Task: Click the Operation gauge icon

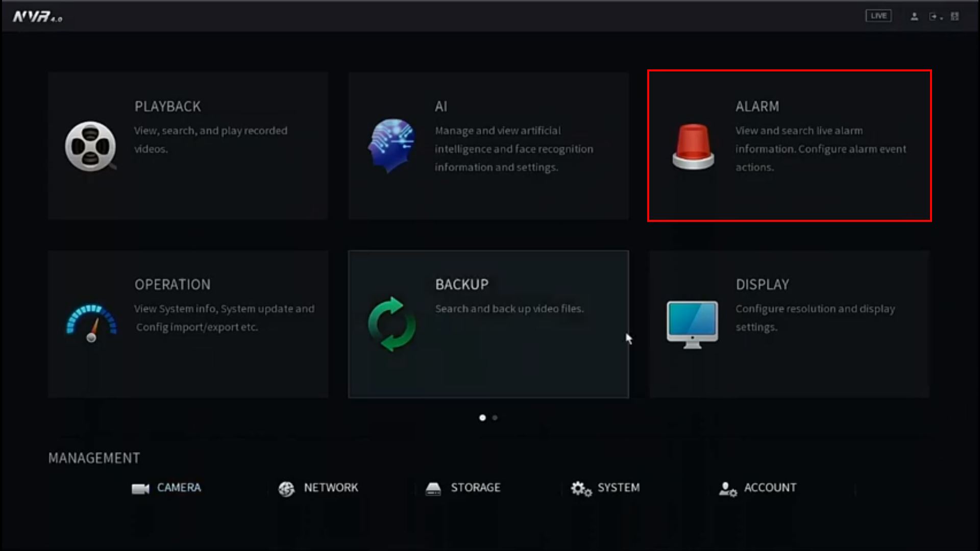Action: pos(91,323)
